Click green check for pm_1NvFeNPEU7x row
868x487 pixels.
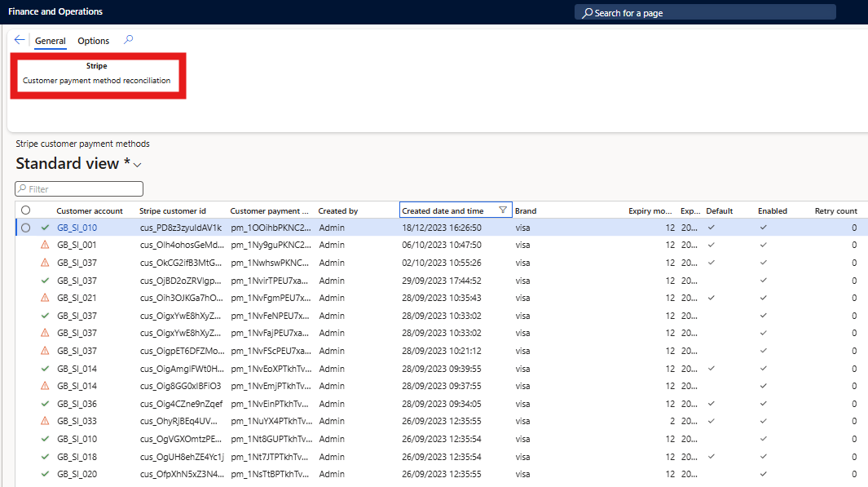click(x=46, y=316)
